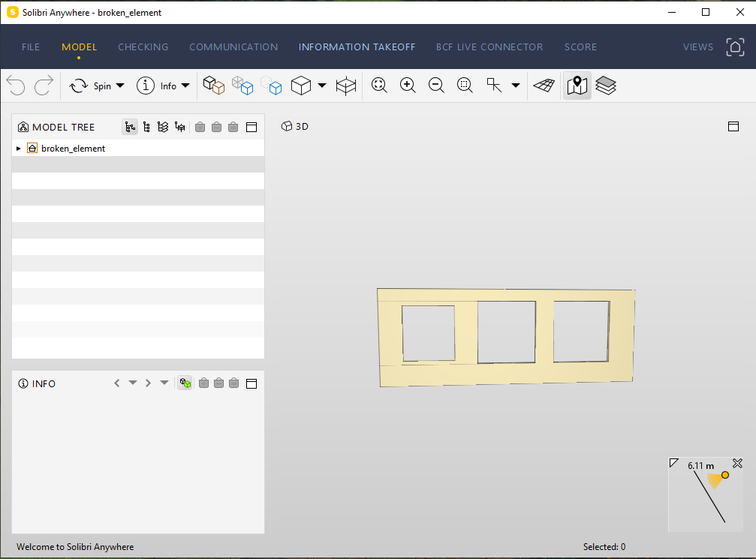The height and width of the screenshot is (559, 756).
Task: Open the INFORMATION TAKEOFF tab
Action: point(357,47)
